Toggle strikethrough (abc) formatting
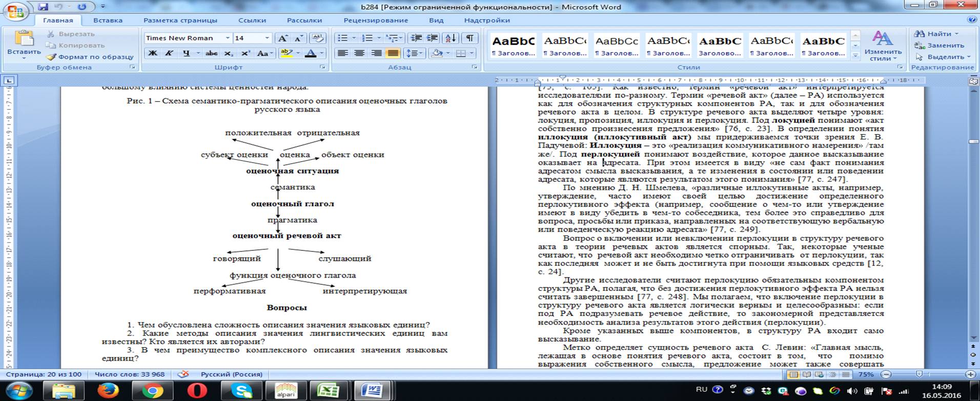The height and width of the screenshot is (401, 980). pos(211,53)
